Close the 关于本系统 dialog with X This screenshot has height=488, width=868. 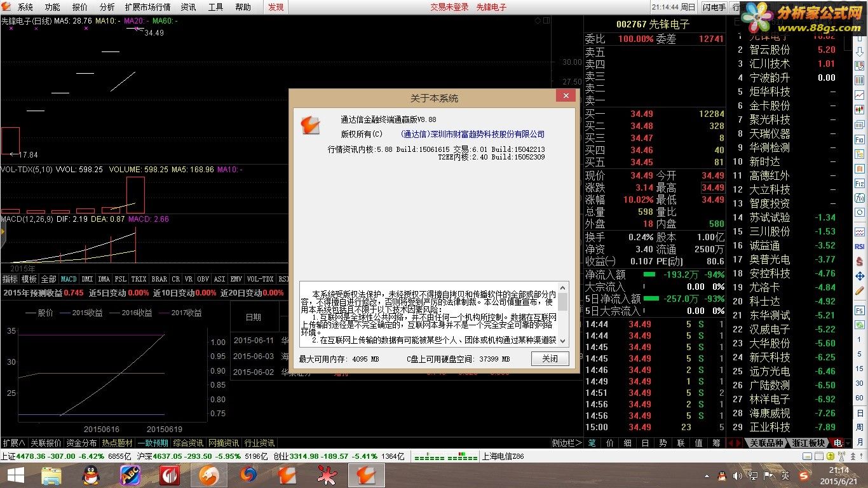(x=566, y=96)
